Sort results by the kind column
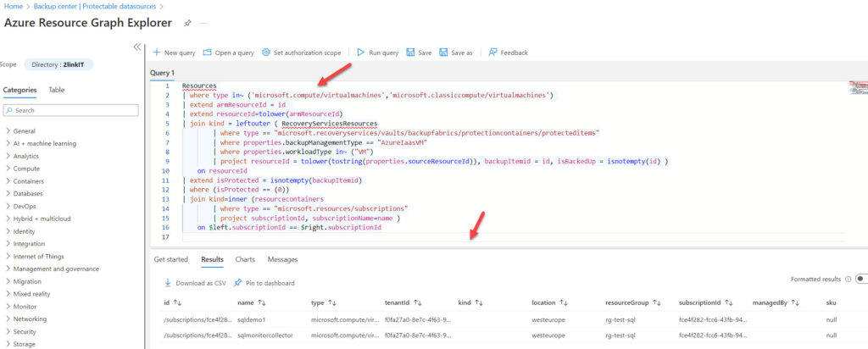This screenshot has width=868, height=349. [x=480, y=302]
